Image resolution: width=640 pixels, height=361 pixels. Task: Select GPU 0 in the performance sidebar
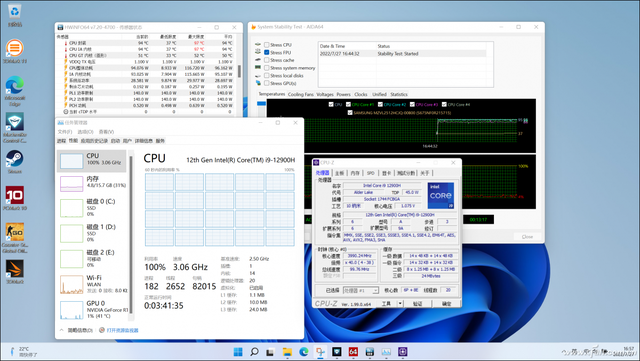pos(93,310)
